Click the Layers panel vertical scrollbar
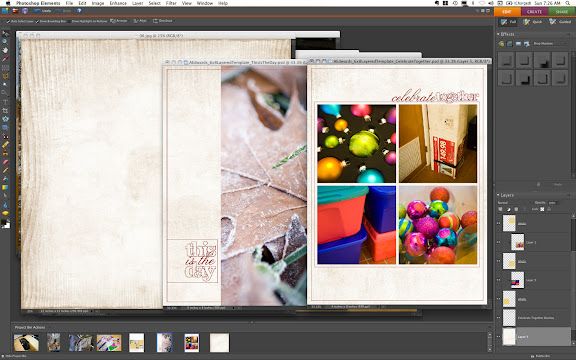The image size is (576, 360). tap(573, 279)
